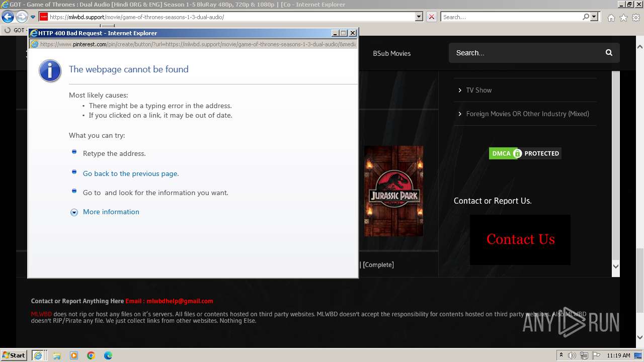Click the Action Center flag tray icon

click(596, 355)
